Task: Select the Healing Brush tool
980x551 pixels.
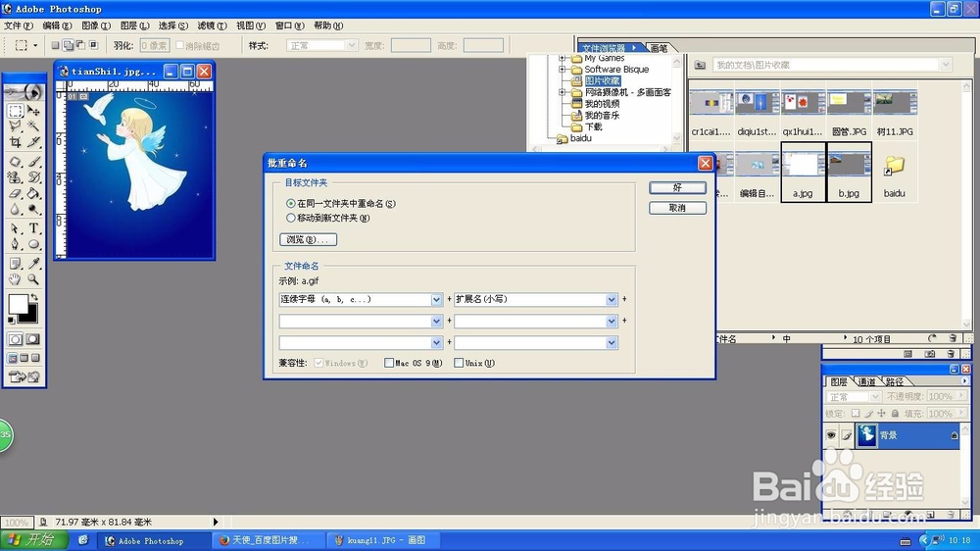Action: (x=15, y=162)
